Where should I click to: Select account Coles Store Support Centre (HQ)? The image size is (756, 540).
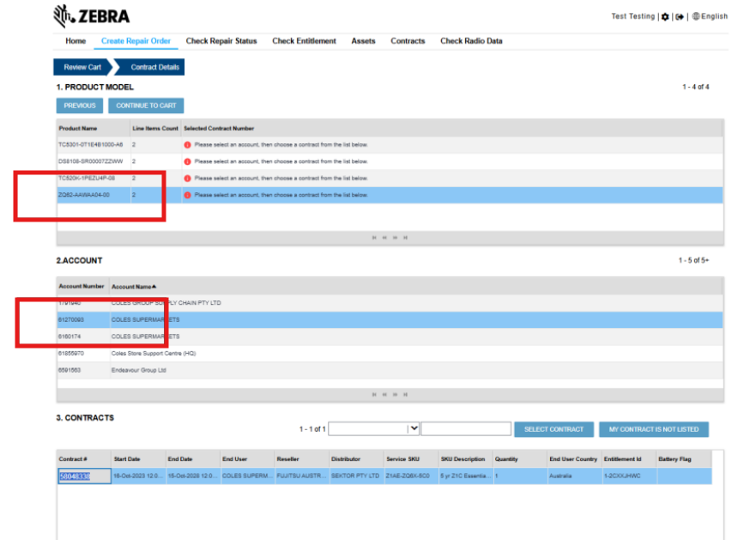pyautogui.click(x=390, y=354)
